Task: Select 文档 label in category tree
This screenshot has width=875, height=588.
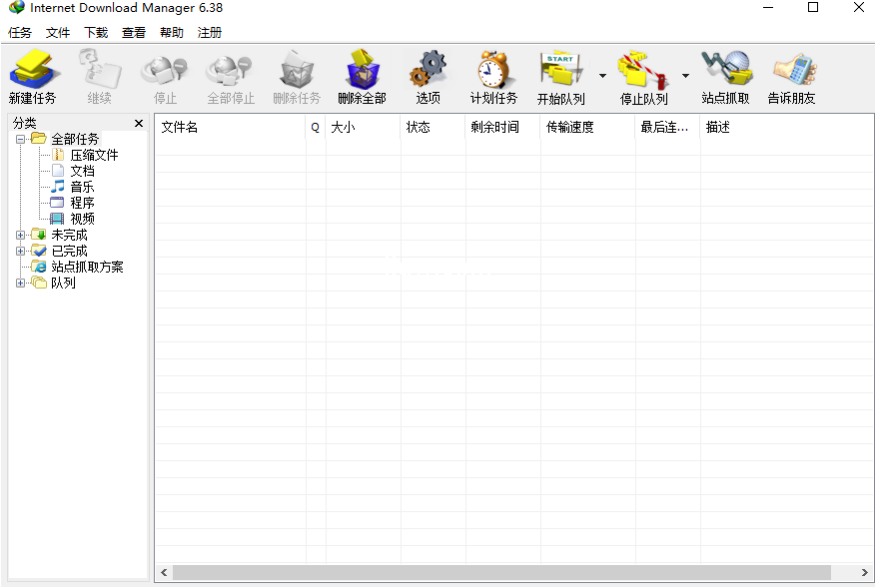Action: [83, 171]
